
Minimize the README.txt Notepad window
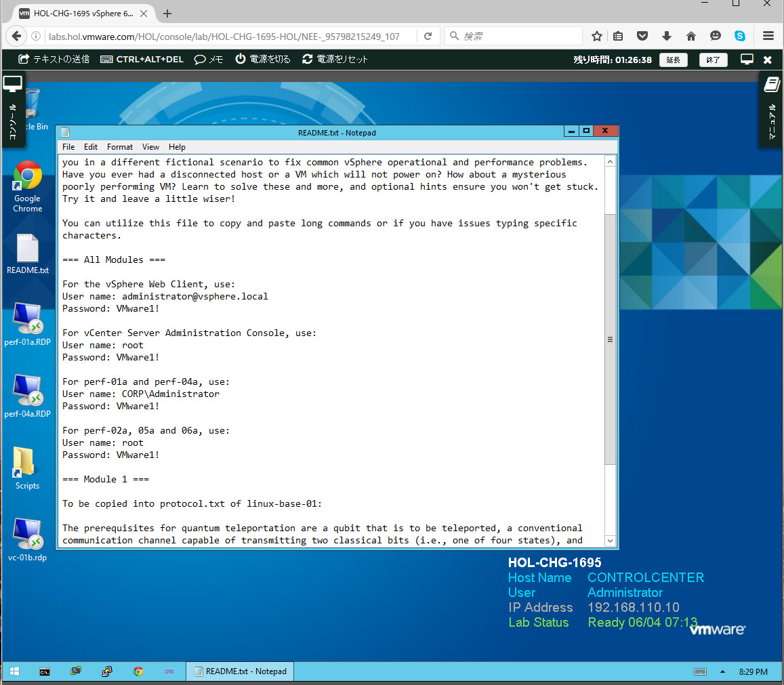click(571, 131)
